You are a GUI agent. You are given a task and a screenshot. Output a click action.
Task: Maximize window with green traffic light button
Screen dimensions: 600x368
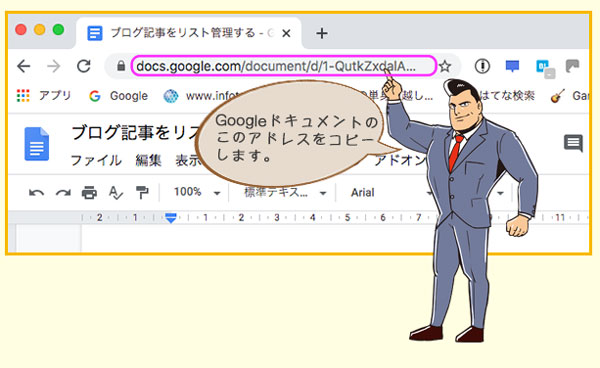[x=58, y=29]
